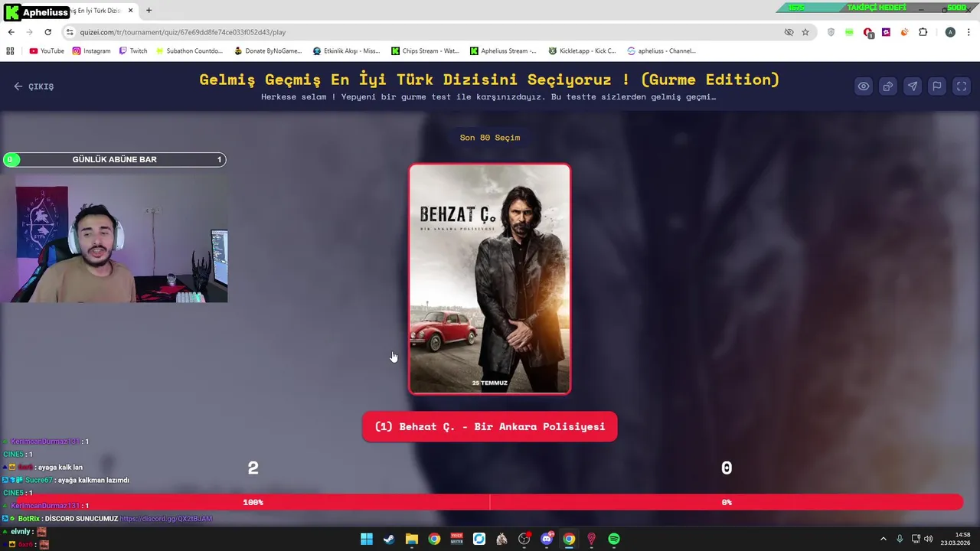Close the current quiz tab
The image size is (980, 551).
pyautogui.click(x=130, y=11)
